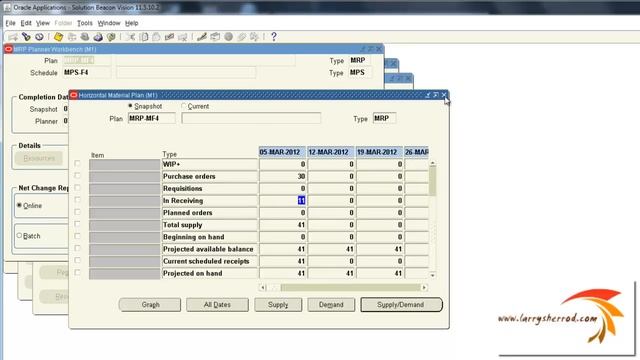
Task: Tick the checkbox for In Receiving row
Action: [77, 200]
